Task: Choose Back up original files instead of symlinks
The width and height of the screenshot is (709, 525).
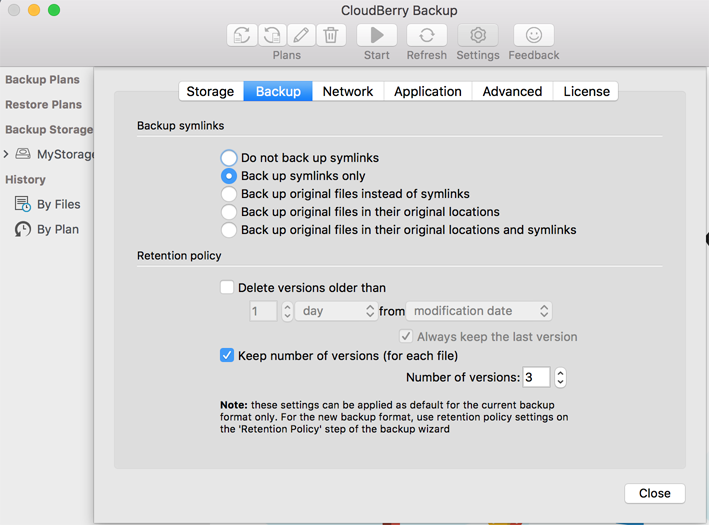Action: pyautogui.click(x=229, y=194)
